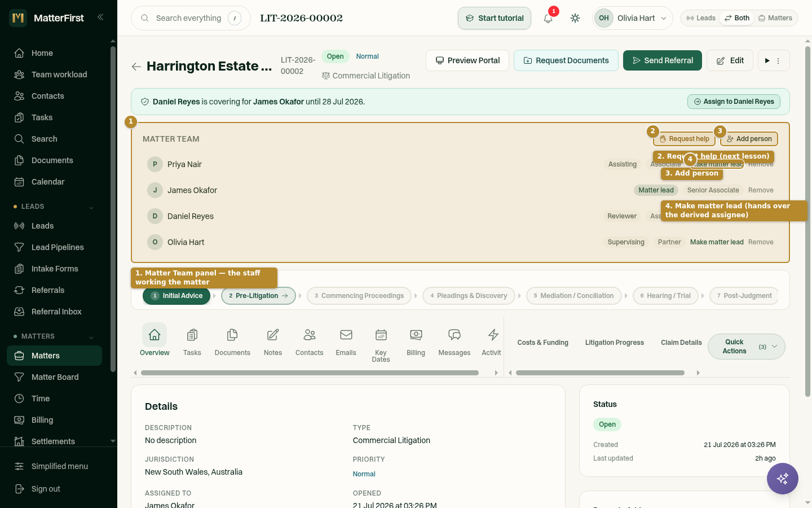Add person to Matter Team
The width and height of the screenshot is (812, 508).
click(749, 139)
